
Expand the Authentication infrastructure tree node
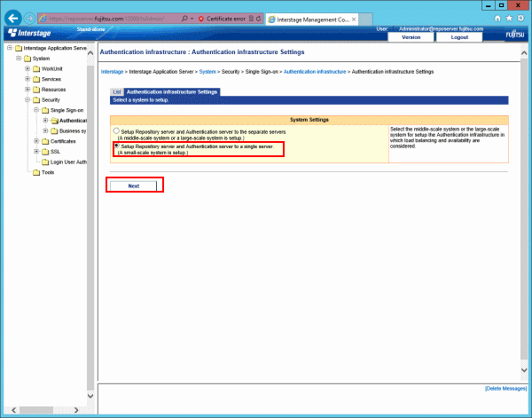coord(45,121)
